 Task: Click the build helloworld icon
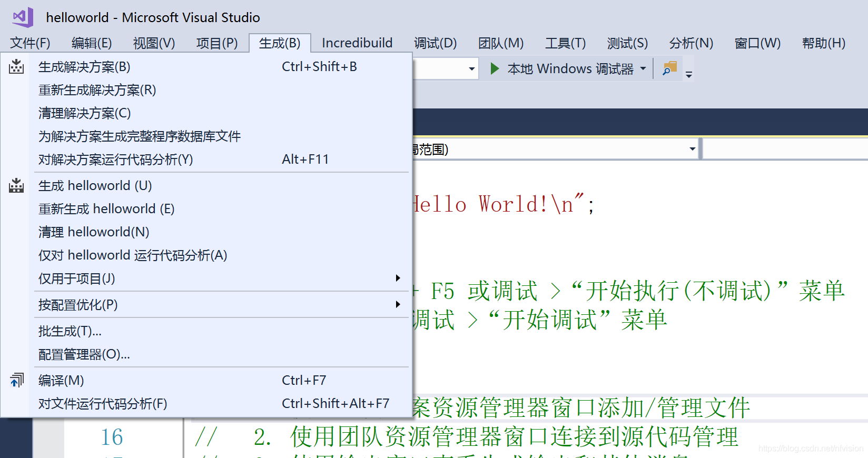[x=16, y=186]
